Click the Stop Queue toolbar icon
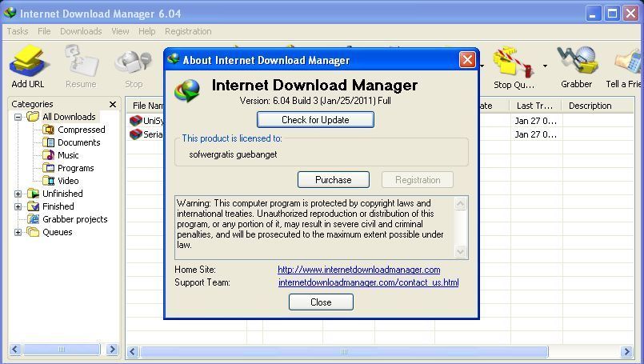 click(x=514, y=62)
